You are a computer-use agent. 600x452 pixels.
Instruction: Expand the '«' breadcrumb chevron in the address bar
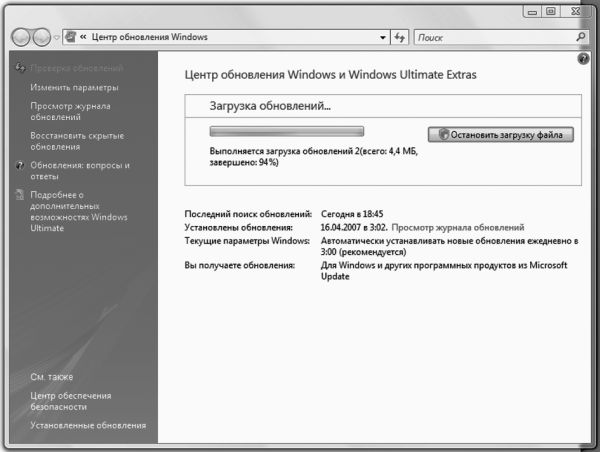(84, 37)
